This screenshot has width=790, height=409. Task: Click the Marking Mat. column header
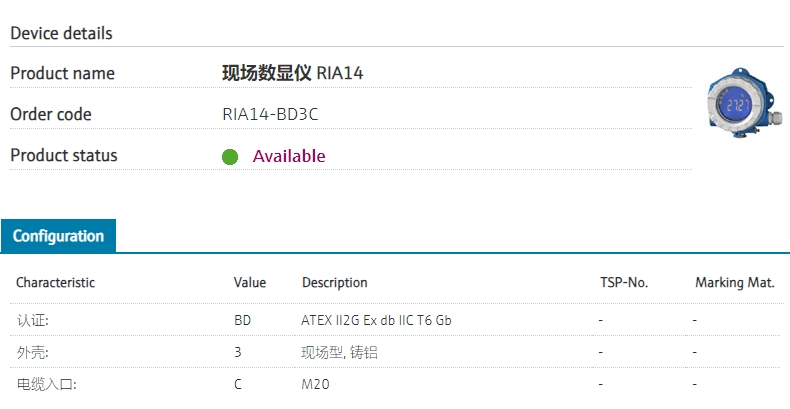(x=734, y=283)
